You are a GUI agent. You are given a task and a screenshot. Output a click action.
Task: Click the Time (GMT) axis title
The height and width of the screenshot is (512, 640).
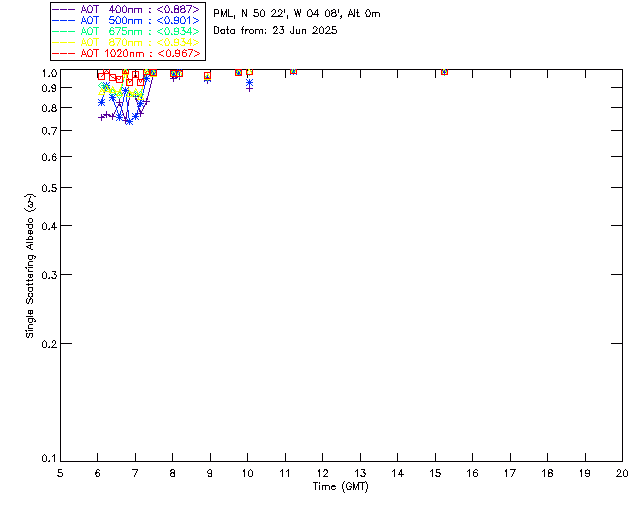click(340, 487)
